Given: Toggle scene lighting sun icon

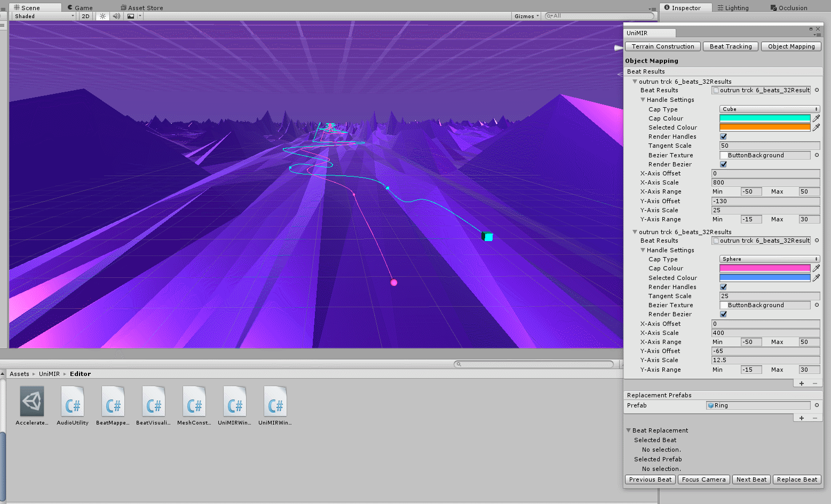Looking at the screenshot, I should pyautogui.click(x=102, y=16).
